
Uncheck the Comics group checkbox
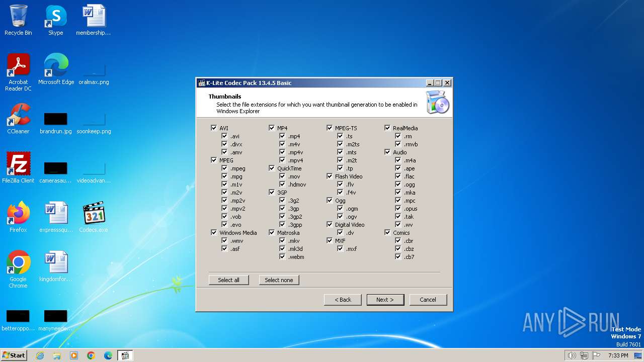[388, 233]
